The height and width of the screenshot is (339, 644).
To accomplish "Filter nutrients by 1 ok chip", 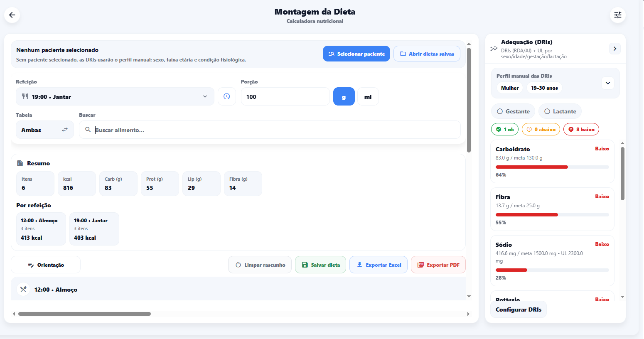I will click(505, 130).
